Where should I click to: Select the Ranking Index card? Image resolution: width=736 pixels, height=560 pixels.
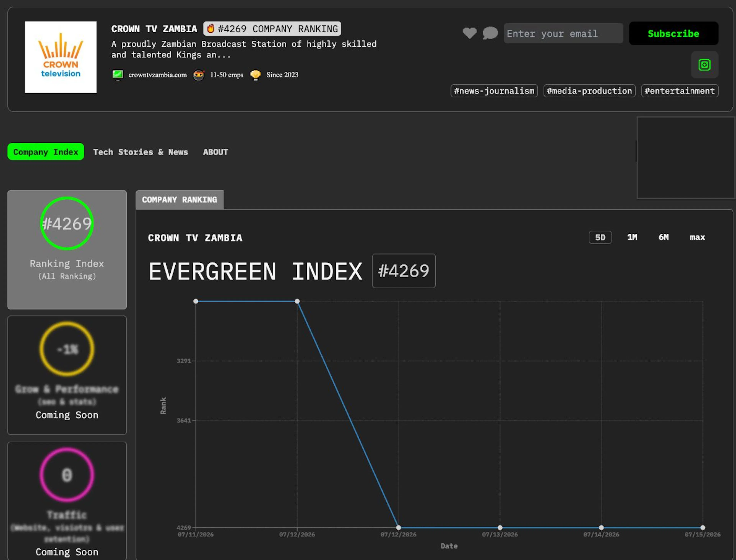67,250
